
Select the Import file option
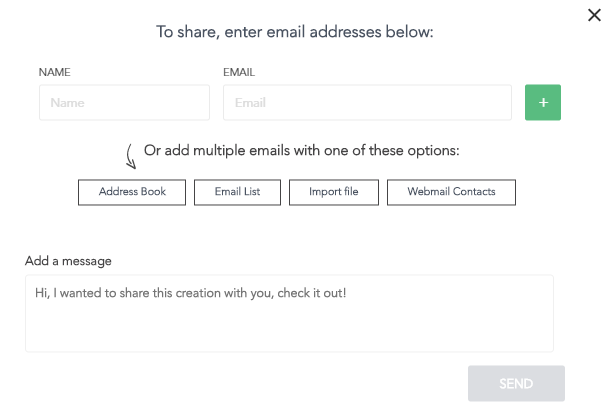coord(334,192)
